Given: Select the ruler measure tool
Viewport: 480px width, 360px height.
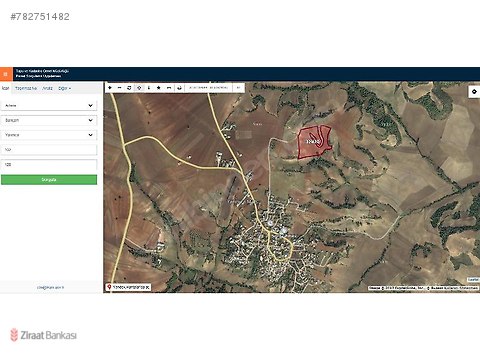Looking at the screenshot, I should pos(169,88).
